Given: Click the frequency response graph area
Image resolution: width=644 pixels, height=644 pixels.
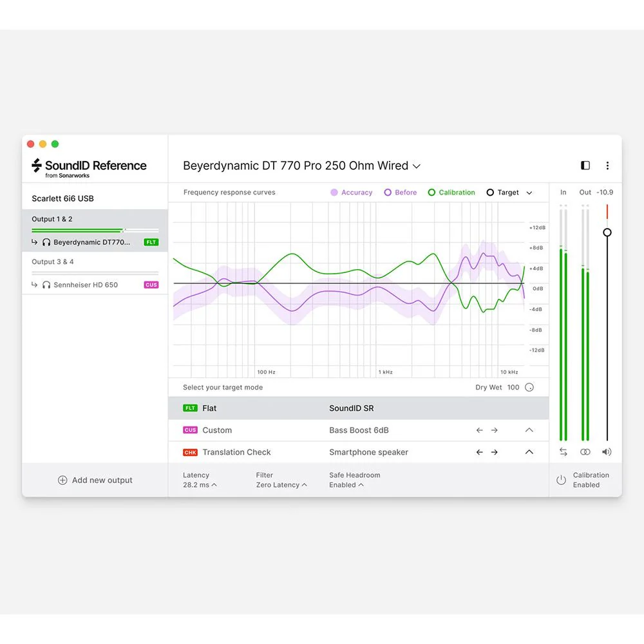Looking at the screenshot, I should click(348, 290).
